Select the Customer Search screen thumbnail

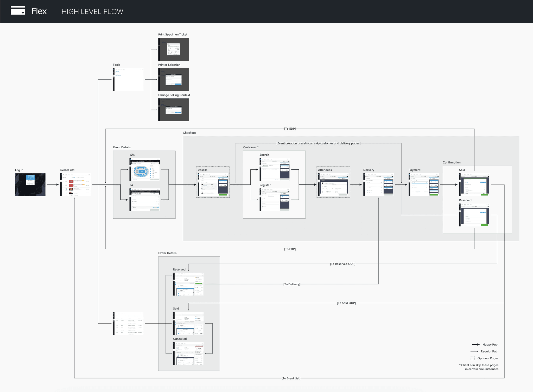pos(275,169)
